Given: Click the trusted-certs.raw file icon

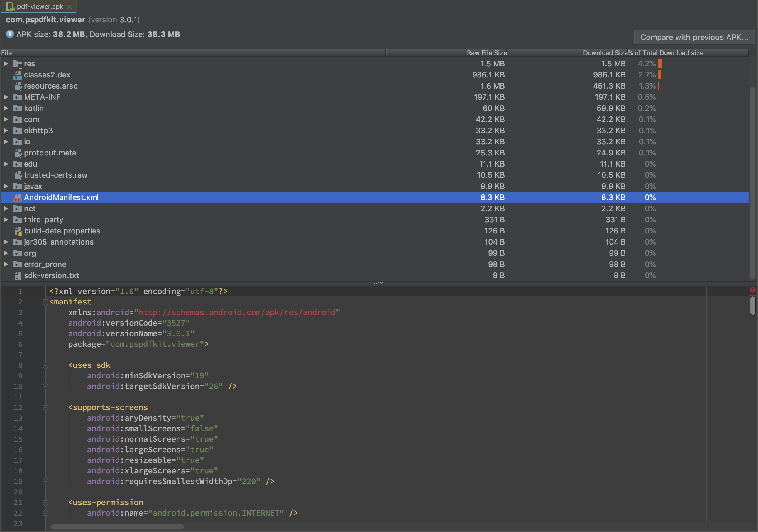Looking at the screenshot, I should [18, 176].
